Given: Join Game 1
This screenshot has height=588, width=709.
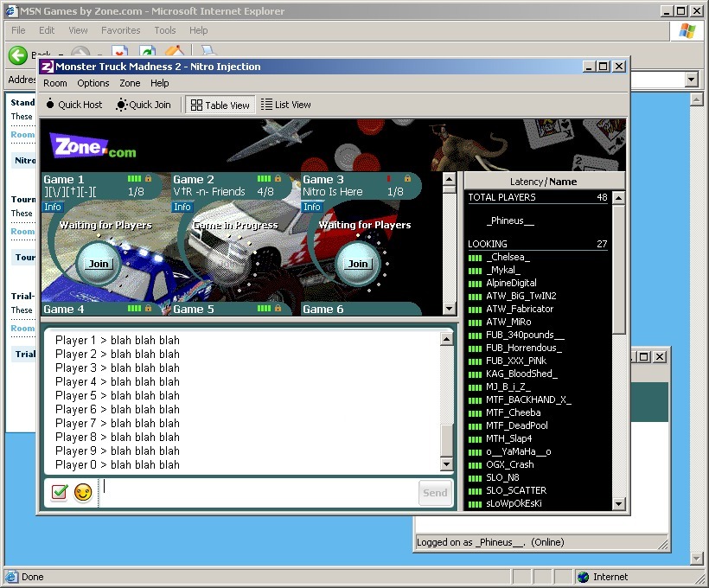Looking at the screenshot, I should (x=99, y=264).
